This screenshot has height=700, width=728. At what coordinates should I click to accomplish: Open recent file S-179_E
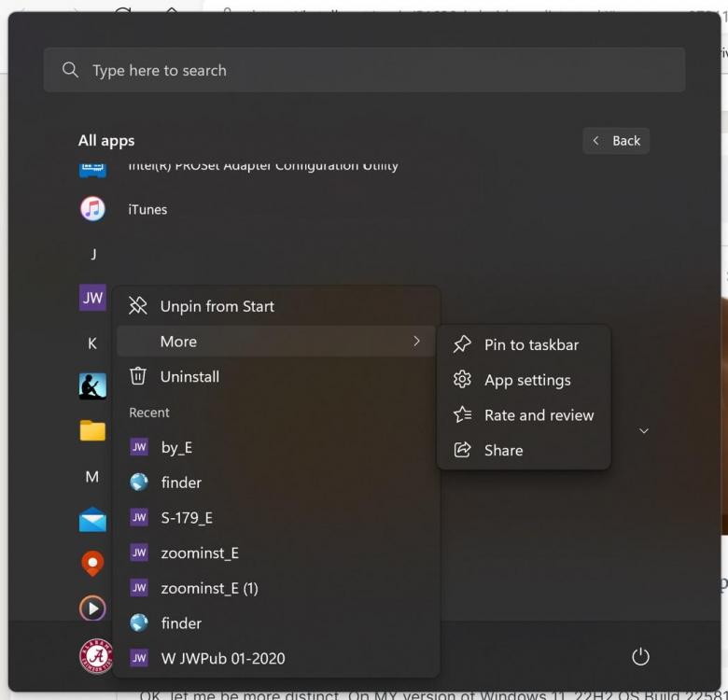[275, 518]
